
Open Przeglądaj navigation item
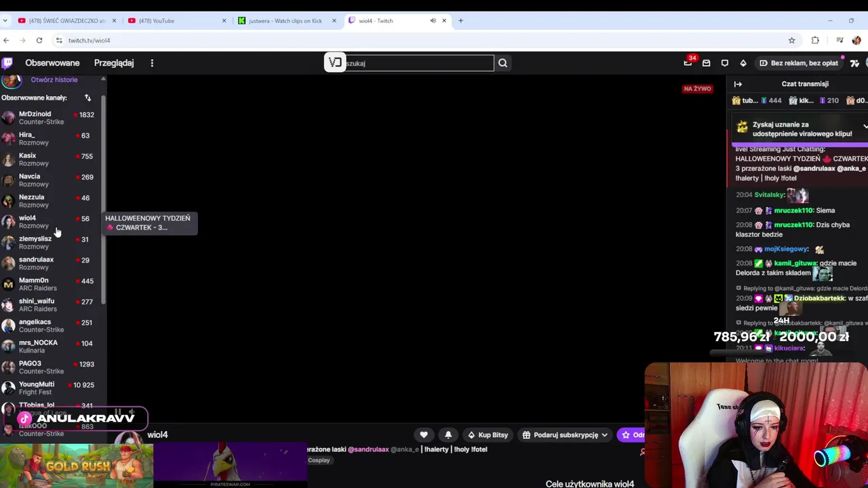coord(114,63)
